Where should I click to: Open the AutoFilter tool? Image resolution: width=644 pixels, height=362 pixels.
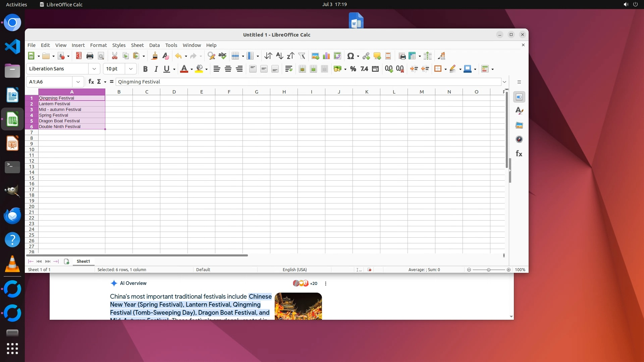[302, 56]
